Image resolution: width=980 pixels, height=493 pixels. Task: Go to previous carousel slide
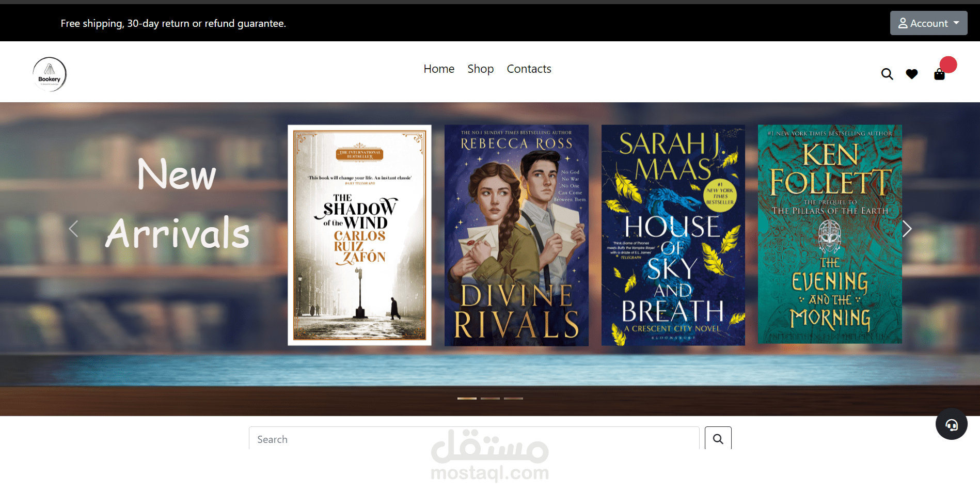(73, 229)
